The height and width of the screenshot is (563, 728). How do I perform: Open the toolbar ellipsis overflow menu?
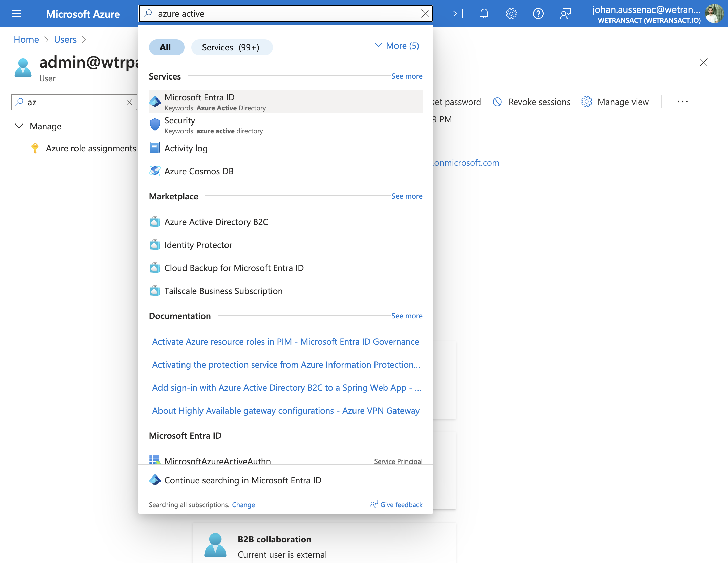pyautogui.click(x=682, y=102)
